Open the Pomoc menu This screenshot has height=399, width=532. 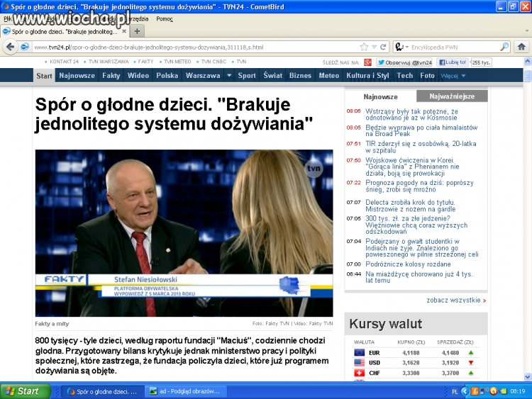165,19
